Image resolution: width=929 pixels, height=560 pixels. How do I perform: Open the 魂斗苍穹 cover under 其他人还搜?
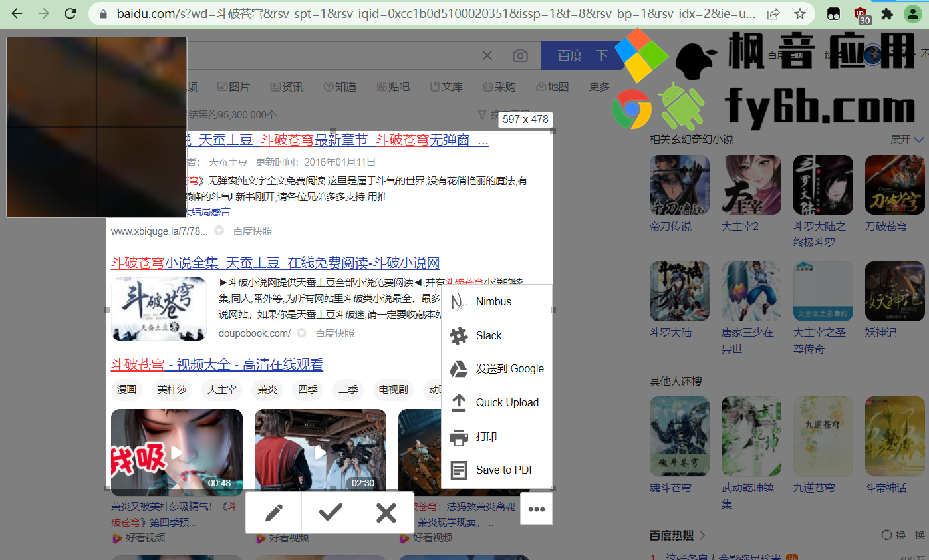coord(680,436)
